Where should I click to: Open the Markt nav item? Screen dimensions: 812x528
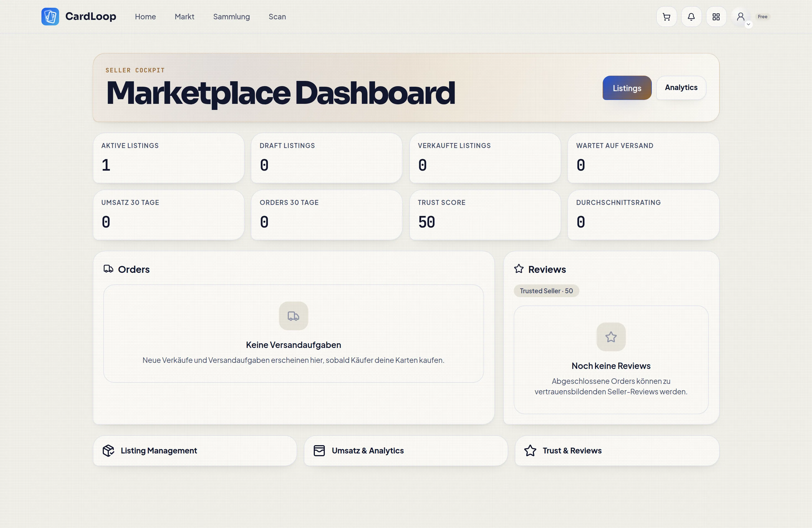tap(184, 16)
